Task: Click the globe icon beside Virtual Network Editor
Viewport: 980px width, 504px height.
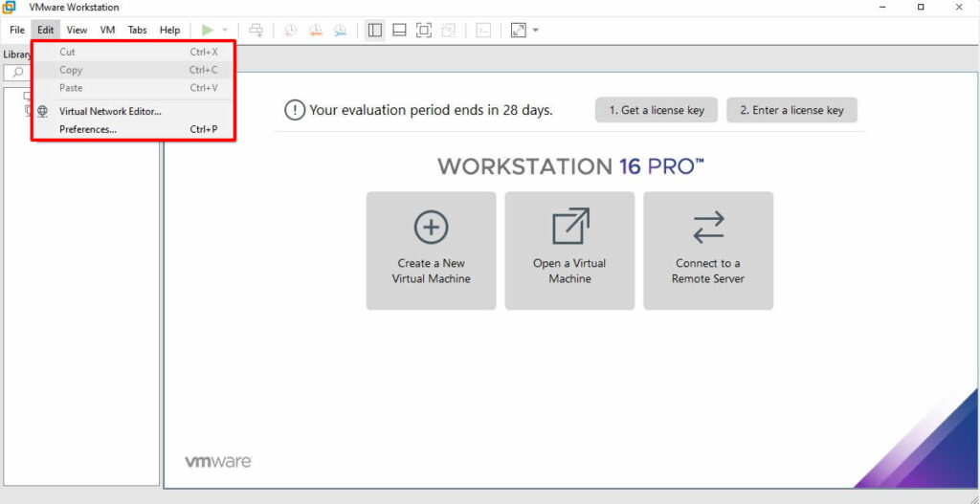Action: tap(42, 112)
